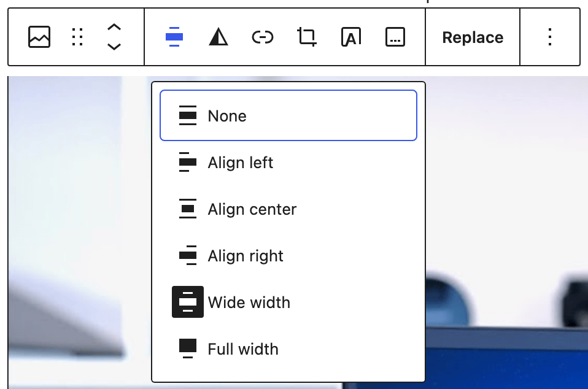The width and height of the screenshot is (588, 389).
Task: Select None alignment option
Action: coord(288,115)
